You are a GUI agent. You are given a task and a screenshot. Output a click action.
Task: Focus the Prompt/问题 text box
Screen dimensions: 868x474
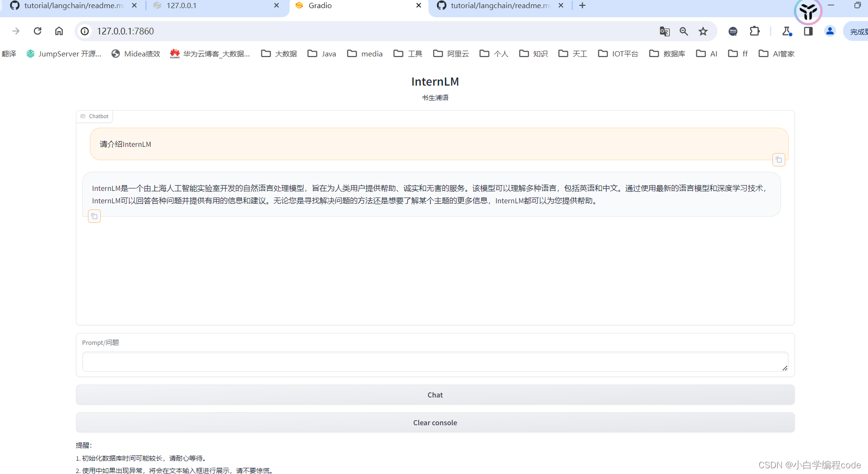click(x=435, y=362)
